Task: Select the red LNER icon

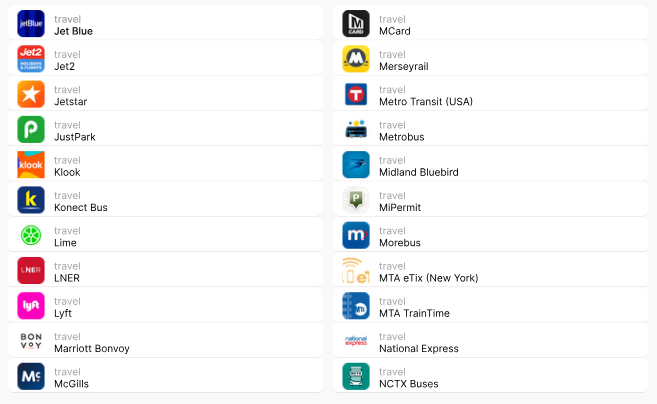Action: click(x=31, y=271)
